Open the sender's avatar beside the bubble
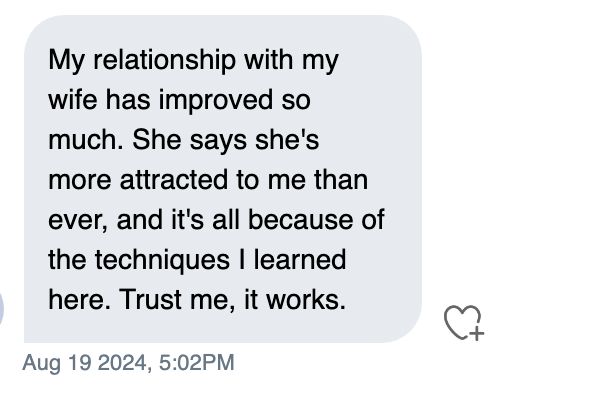 click(2, 308)
